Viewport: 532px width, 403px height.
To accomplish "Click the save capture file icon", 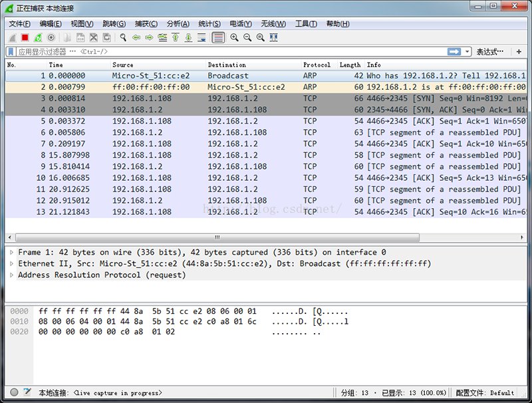I will pyautogui.click(x=80, y=38).
